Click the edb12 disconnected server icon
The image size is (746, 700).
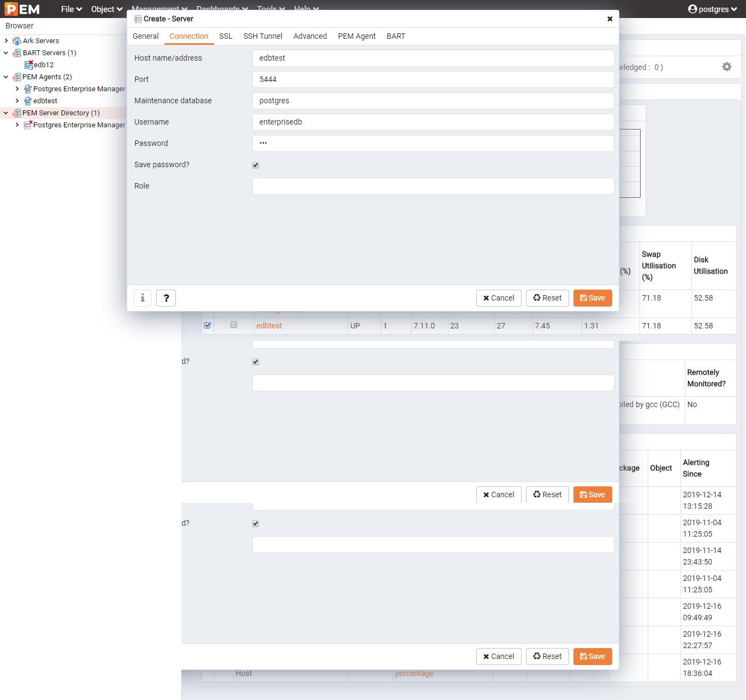(x=28, y=65)
